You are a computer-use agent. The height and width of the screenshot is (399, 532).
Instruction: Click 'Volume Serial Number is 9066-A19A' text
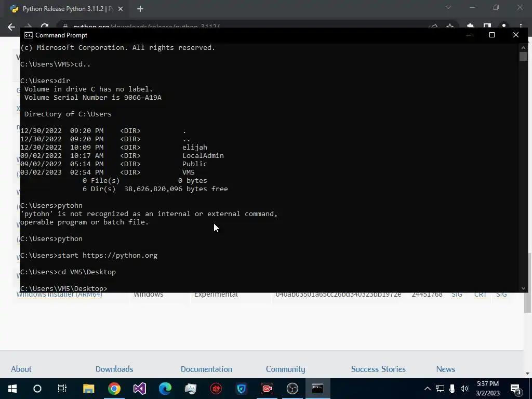pos(93,98)
